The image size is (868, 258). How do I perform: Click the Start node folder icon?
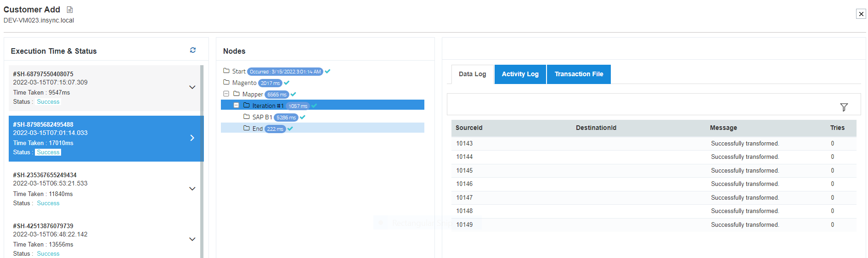click(226, 71)
